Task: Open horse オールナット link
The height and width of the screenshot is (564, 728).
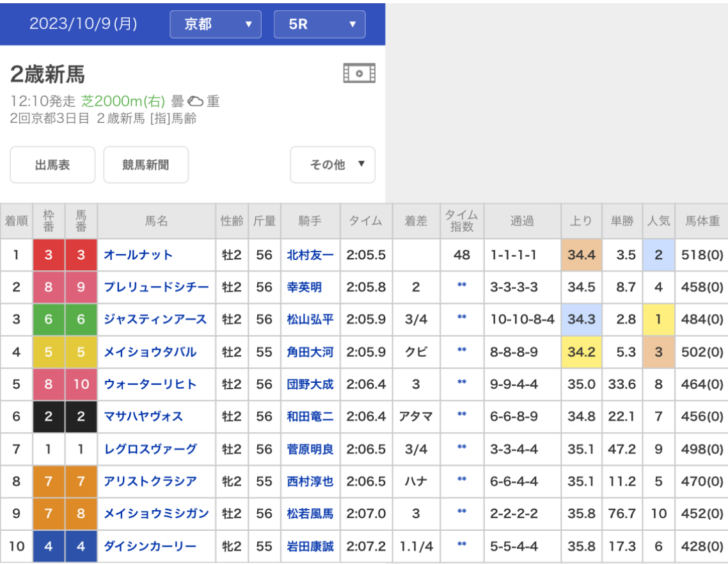Action: pyautogui.click(x=138, y=255)
